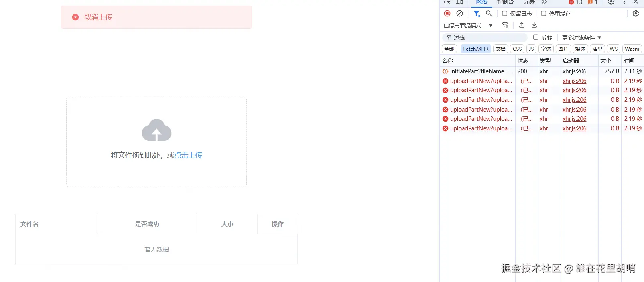Viewport: 644px width, 282px height.
Task: Click 757 B size cell
Action: point(611,71)
